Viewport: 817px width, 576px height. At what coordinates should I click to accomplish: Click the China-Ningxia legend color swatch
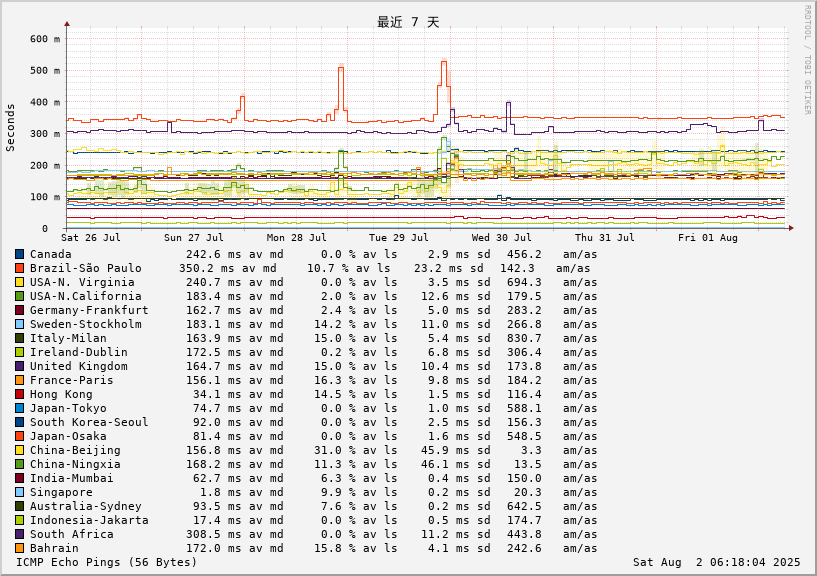coord(19,465)
